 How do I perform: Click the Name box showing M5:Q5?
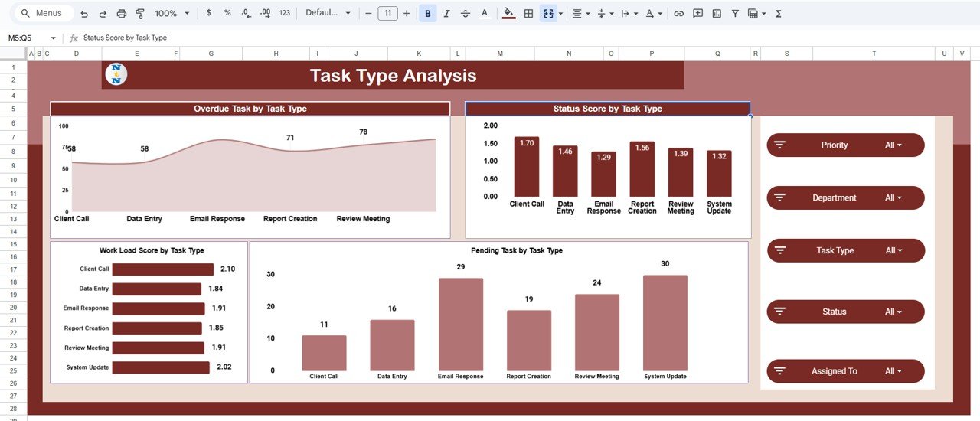(x=31, y=38)
